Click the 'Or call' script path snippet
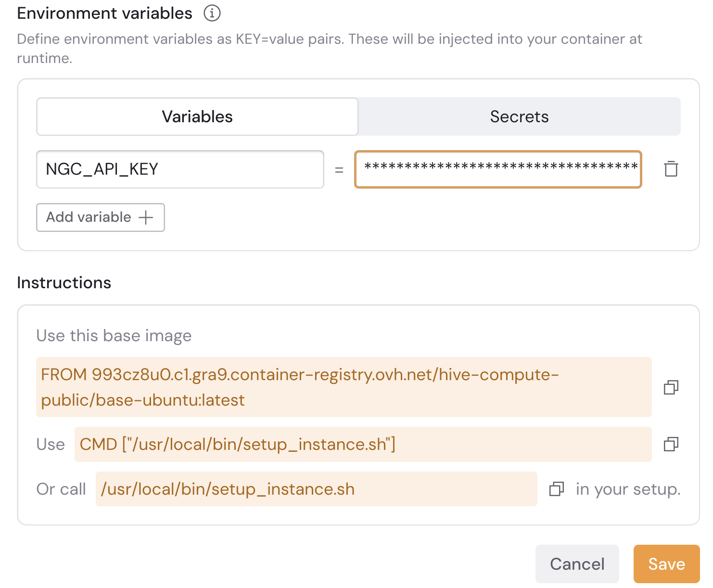This screenshot has height=588, width=713. coord(316,489)
